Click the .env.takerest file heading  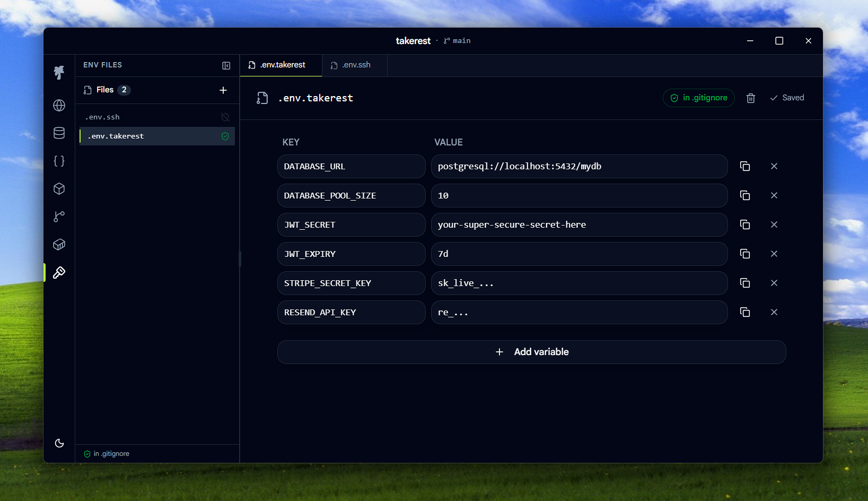coord(315,98)
